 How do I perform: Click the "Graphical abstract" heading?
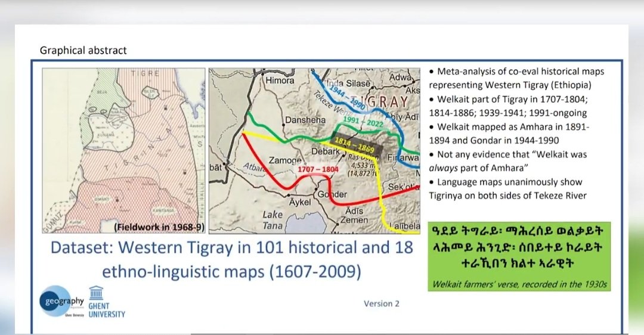point(83,51)
